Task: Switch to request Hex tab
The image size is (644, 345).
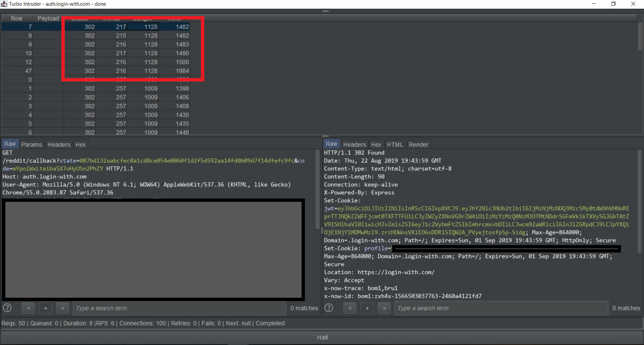Action: click(x=80, y=145)
